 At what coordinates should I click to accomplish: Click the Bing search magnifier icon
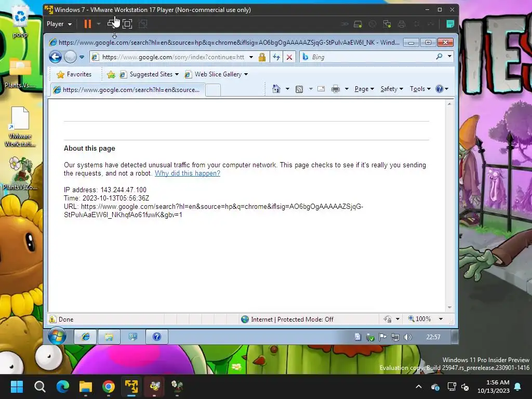click(x=439, y=57)
